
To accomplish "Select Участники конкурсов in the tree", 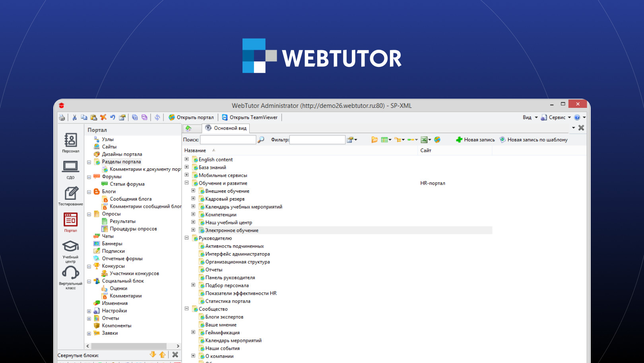I will pos(134,273).
